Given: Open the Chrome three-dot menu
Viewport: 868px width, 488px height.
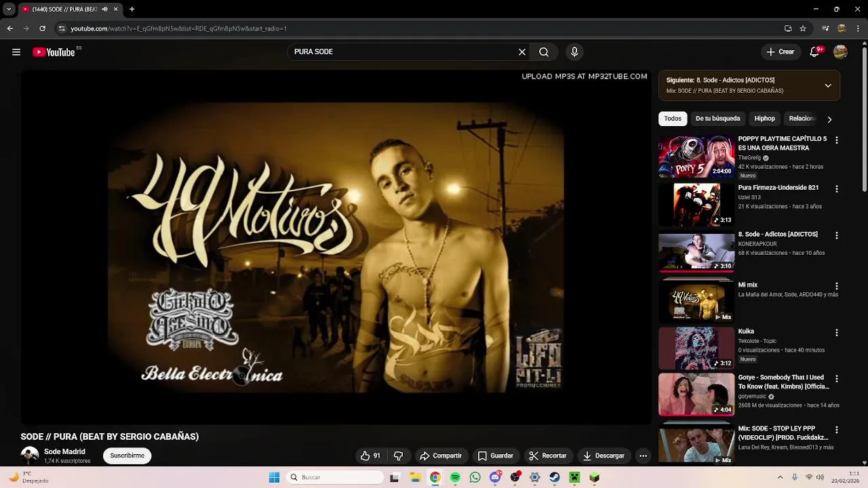Looking at the screenshot, I should click(x=859, y=28).
